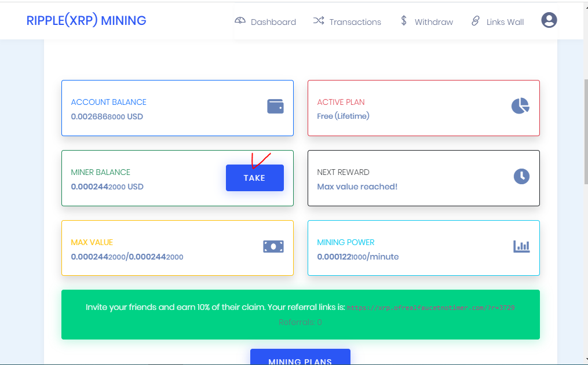Click the user profile avatar icon
The height and width of the screenshot is (365, 588).
549,20
